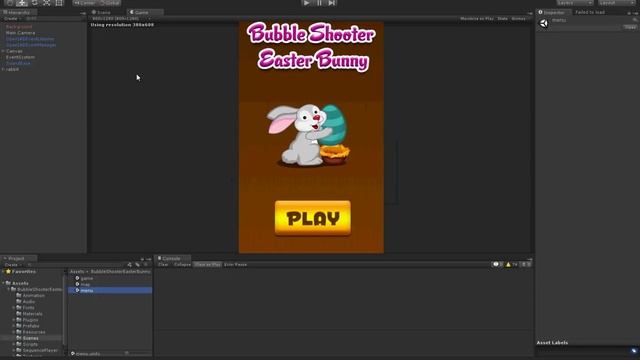Click the Pause playback button
This screenshot has height=360, width=640.
319,2
